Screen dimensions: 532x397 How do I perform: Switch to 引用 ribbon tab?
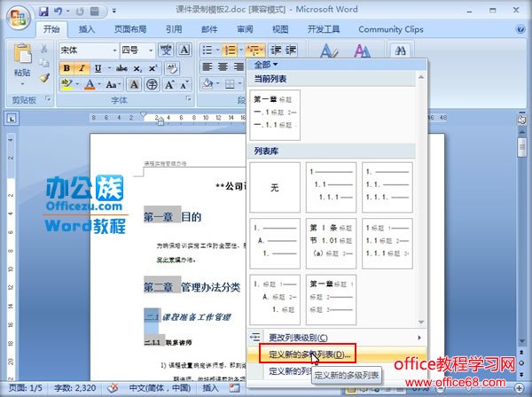coord(174,29)
